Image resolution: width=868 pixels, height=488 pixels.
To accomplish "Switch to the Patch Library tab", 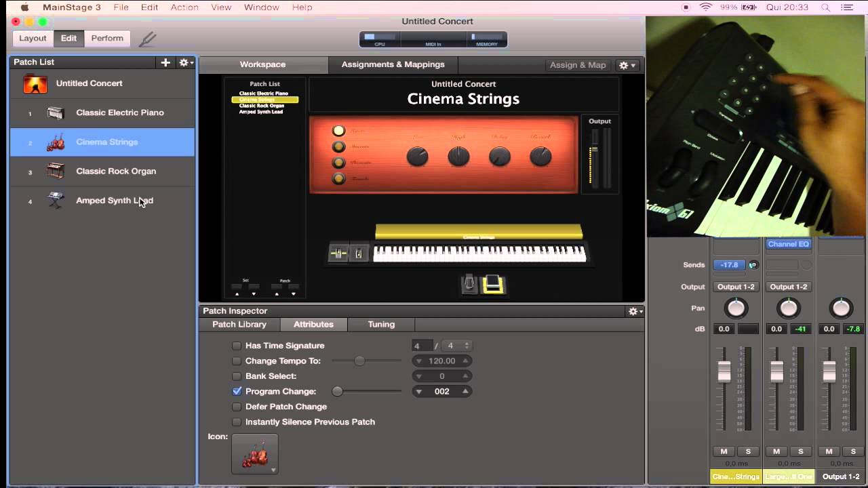I will click(x=239, y=324).
